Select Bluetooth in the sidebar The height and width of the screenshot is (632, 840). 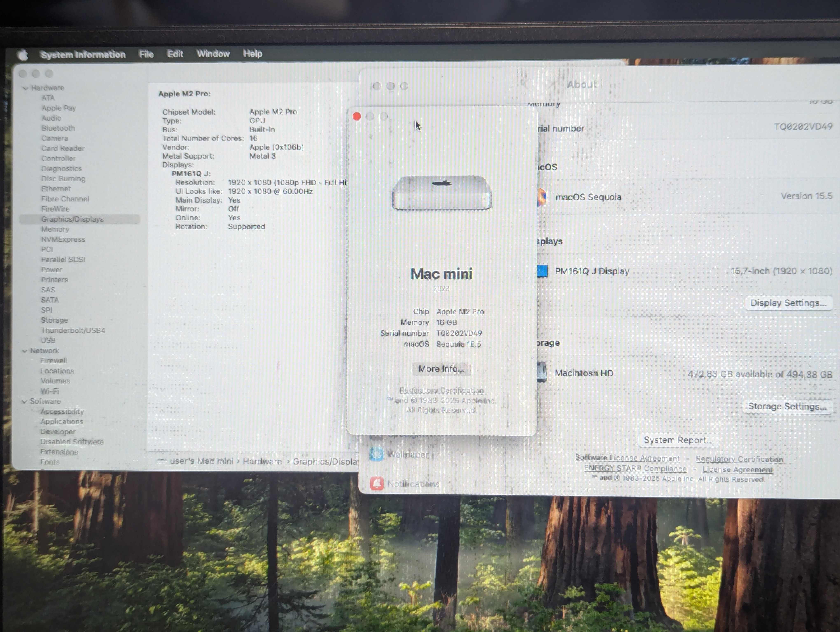coord(58,128)
